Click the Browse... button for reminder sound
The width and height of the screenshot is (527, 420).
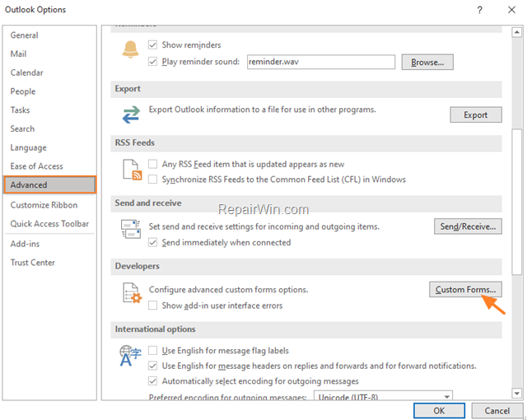[427, 62]
